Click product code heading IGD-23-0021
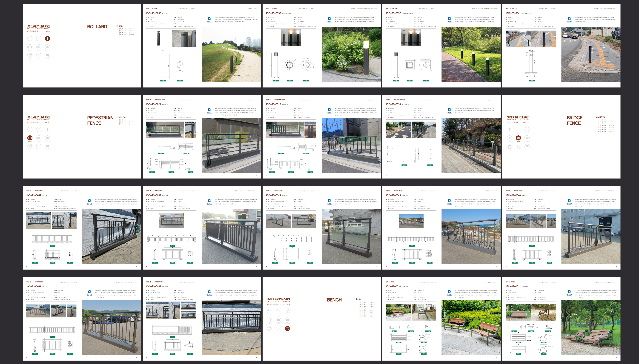This screenshot has width=639, height=364. (154, 104)
